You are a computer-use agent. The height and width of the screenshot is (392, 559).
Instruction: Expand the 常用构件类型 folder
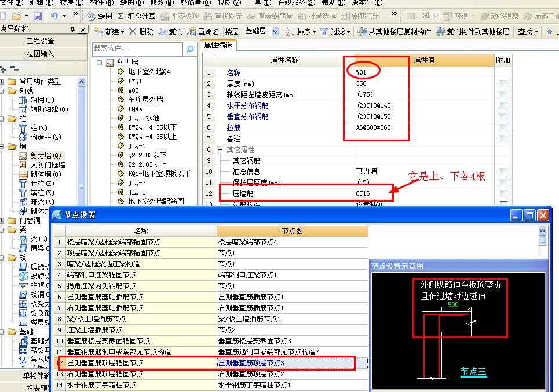click(x=2, y=82)
